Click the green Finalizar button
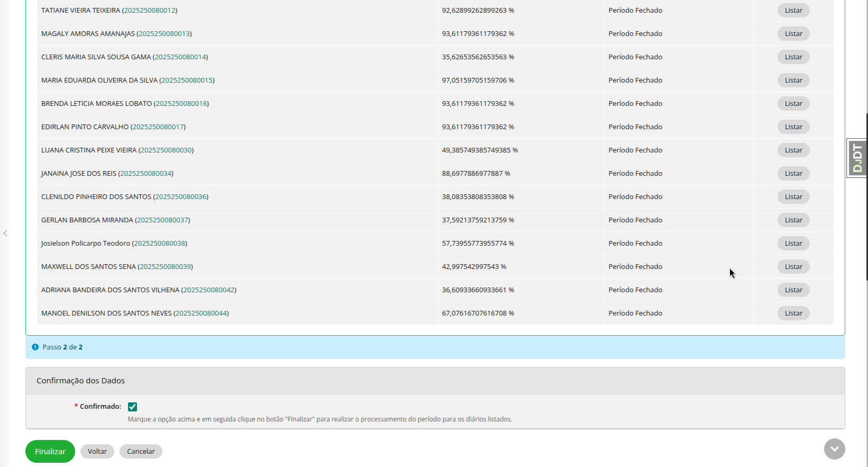 tap(50, 451)
